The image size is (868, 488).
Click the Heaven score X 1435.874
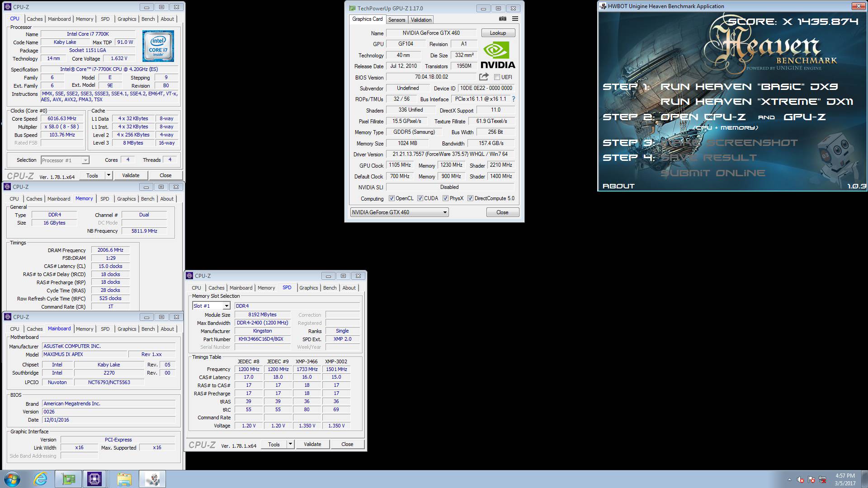pos(793,21)
